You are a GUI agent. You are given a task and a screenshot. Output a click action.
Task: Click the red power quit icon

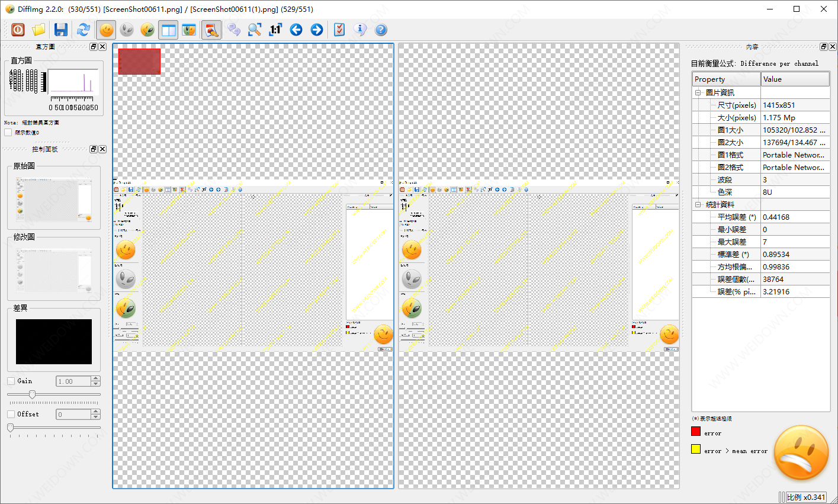tap(18, 30)
